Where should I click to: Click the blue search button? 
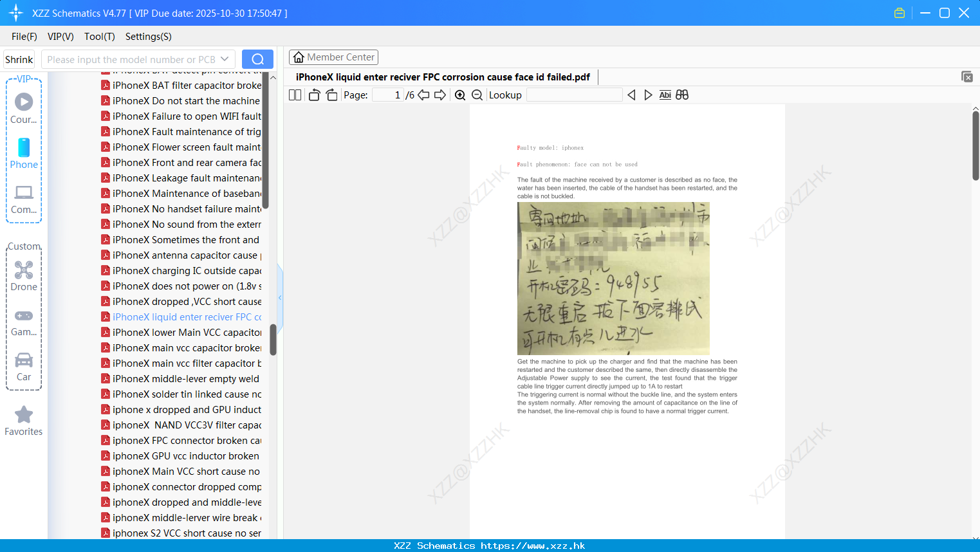point(257,59)
